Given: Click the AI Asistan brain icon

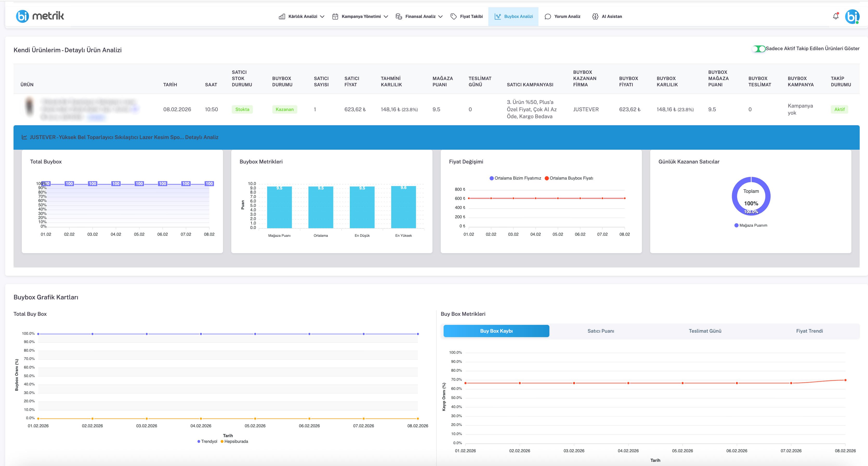Looking at the screenshot, I should (595, 17).
